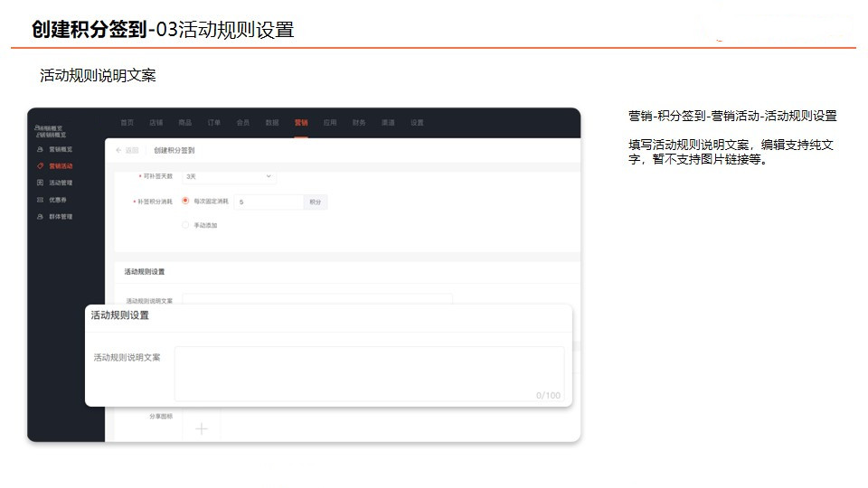This screenshot has height=488, width=868.
Task: Click the 优惠券 sidebar icon
Action: (40, 200)
